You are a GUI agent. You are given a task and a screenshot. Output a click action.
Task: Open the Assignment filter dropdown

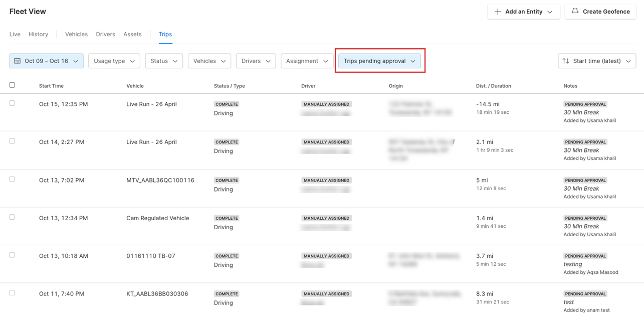307,61
